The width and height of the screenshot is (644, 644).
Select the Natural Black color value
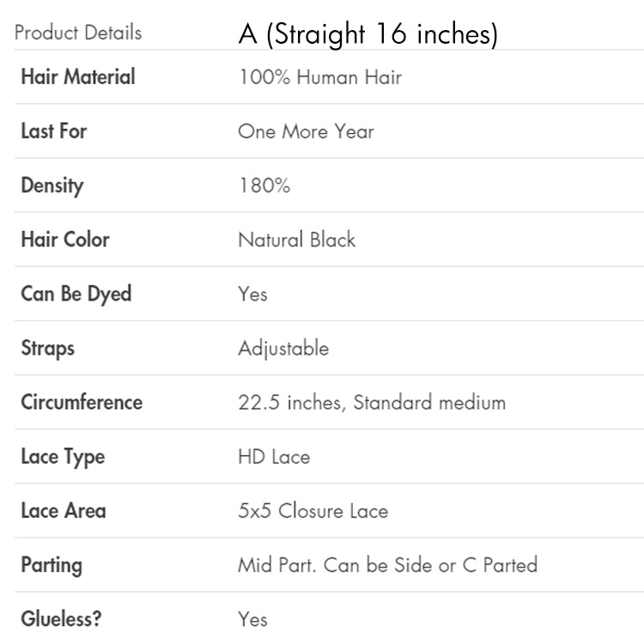tap(296, 240)
